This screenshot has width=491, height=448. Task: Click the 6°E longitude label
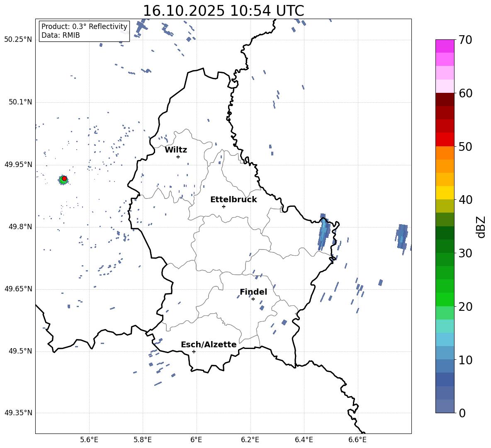tap(196, 440)
